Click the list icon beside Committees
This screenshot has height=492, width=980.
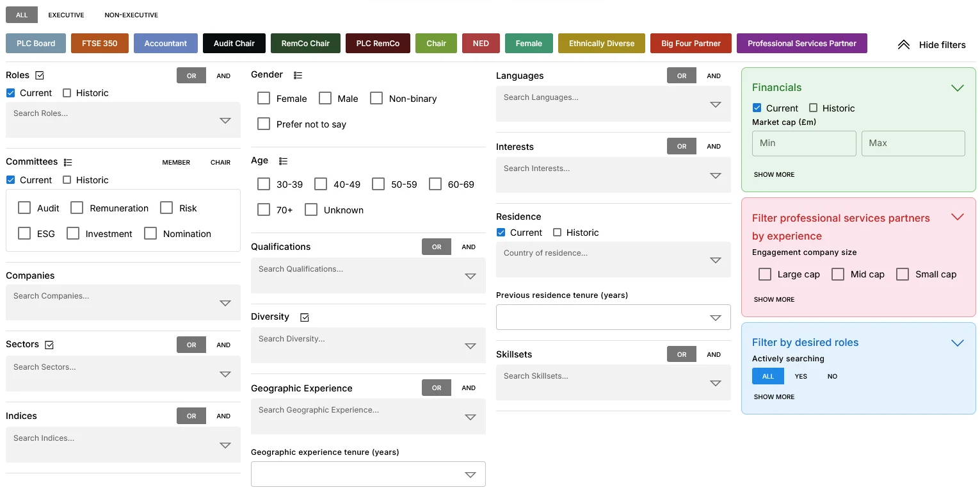click(x=68, y=162)
